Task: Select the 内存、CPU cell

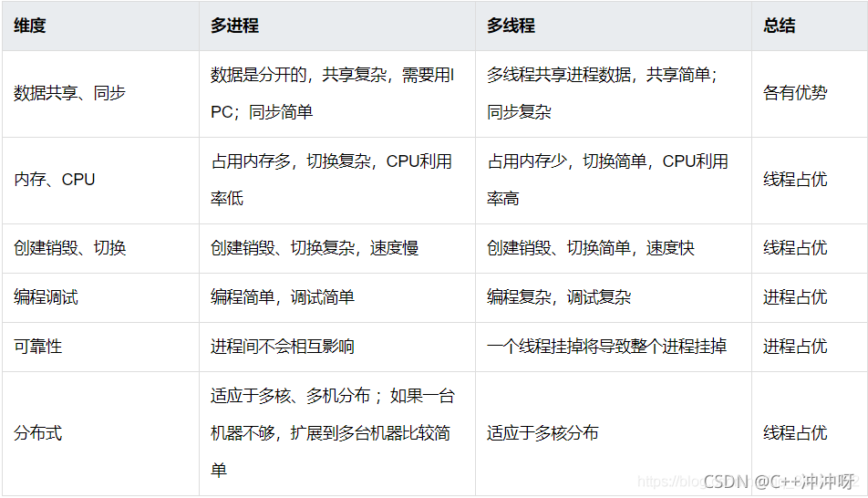Action: pyautogui.click(x=100, y=181)
